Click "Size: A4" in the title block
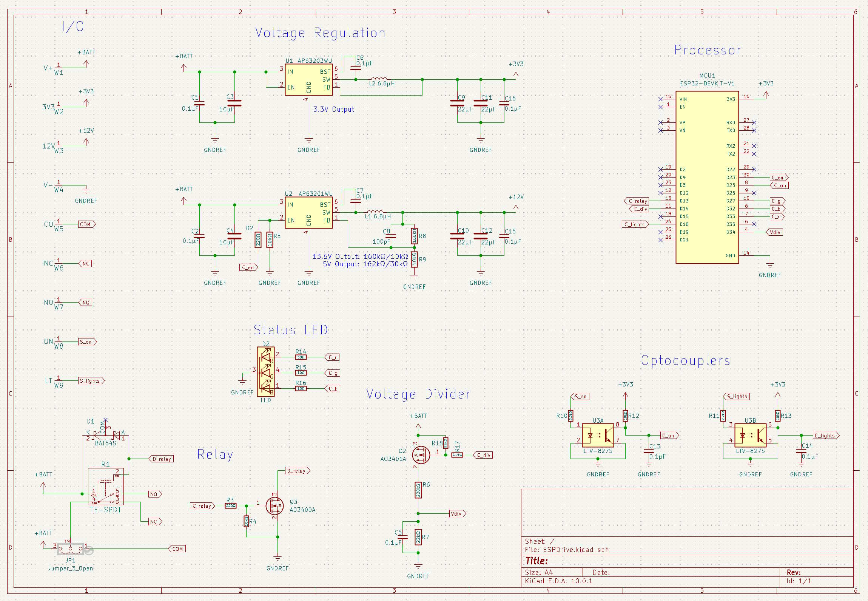 tap(539, 572)
